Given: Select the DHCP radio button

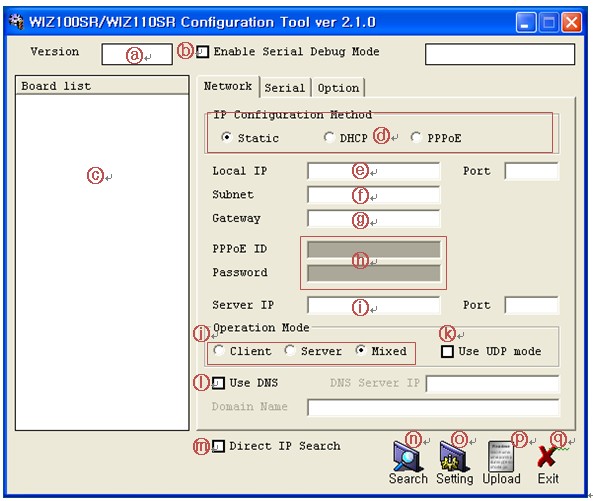Looking at the screenshot, I should [329, 137].
